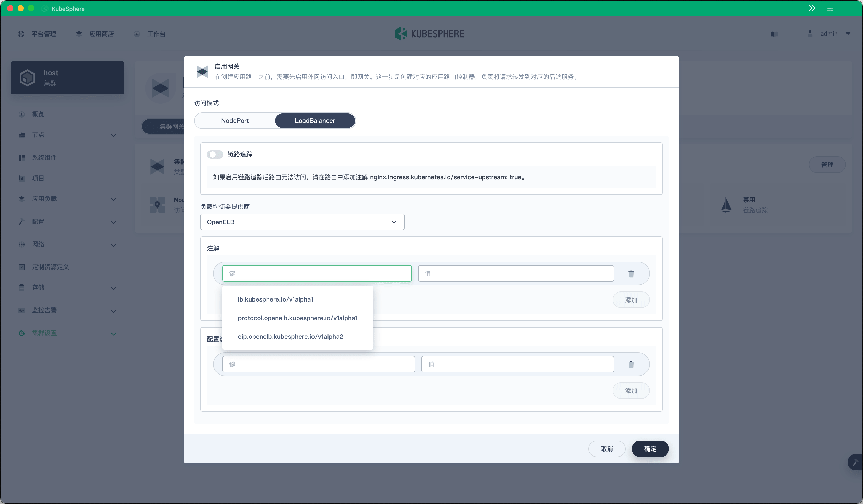The height and width of the screenshot is (504, 863).
Task: Focus the configuration options 键 key input
Action: pos(319,364)
